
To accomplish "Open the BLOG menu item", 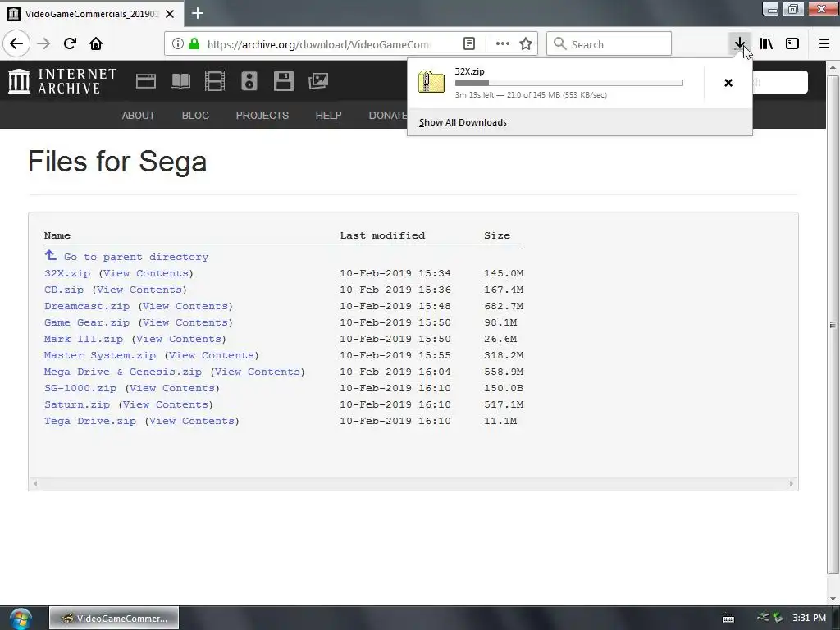I will [x=195, y=115].
